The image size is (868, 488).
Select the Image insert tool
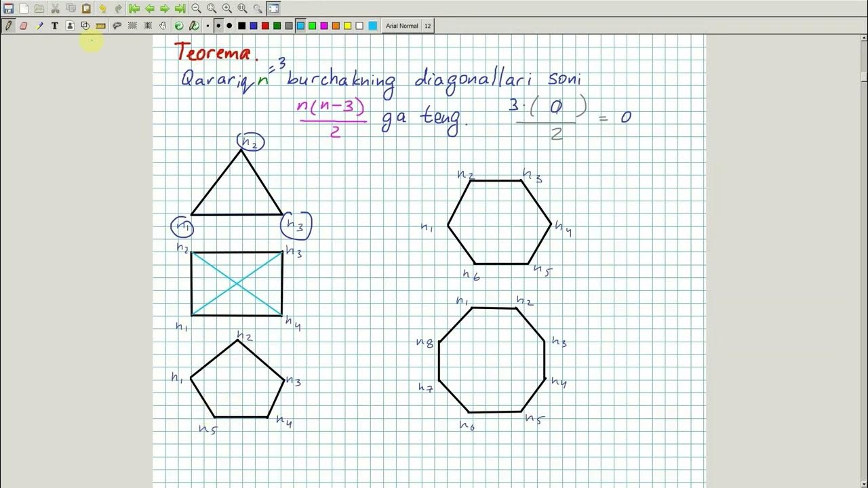coord(70,26)
